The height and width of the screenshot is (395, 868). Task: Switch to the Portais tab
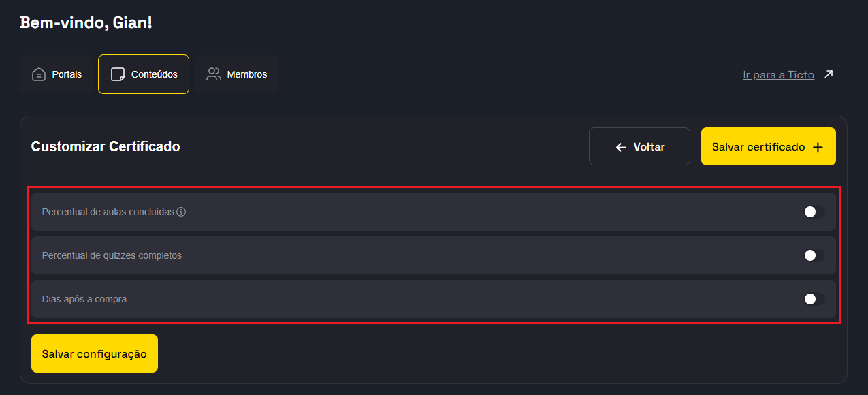(67, 74)
